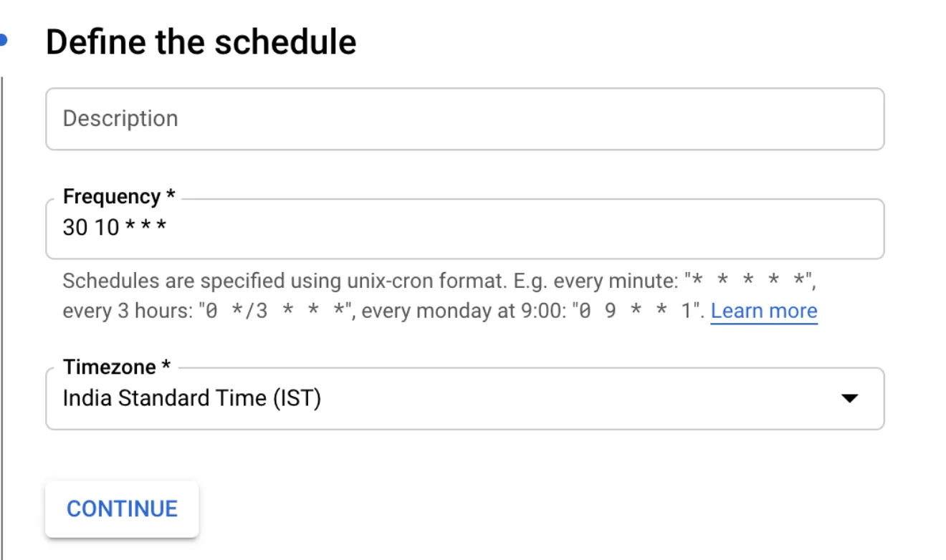Open the Learn more link
This screenshot has width=946, height=560.
click(763, 310)
